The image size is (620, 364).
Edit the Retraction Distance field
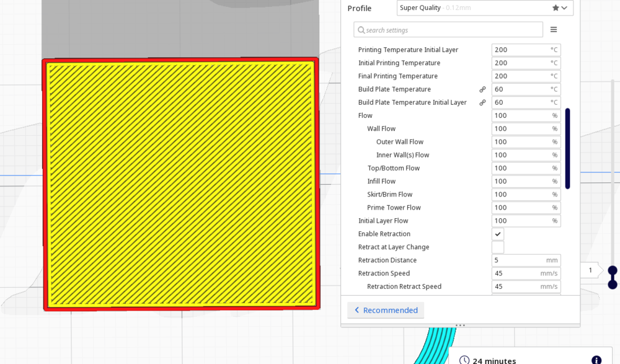pos(526,260)
